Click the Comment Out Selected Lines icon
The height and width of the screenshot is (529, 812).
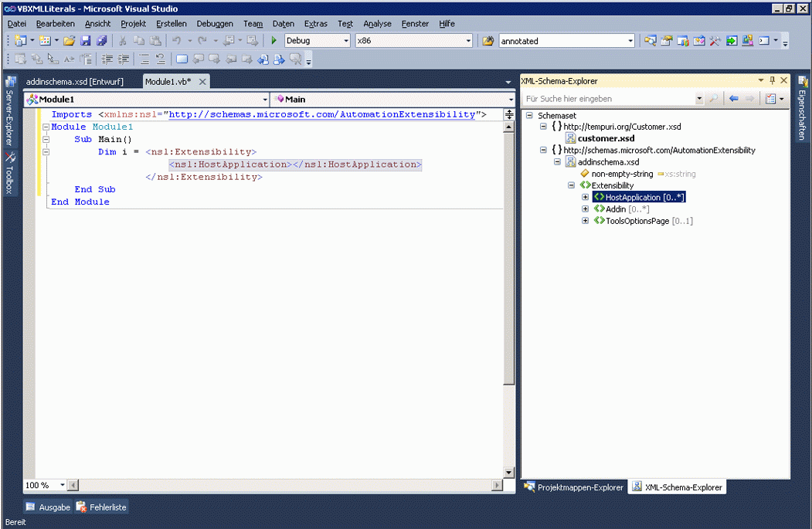(x=144, y=59)
